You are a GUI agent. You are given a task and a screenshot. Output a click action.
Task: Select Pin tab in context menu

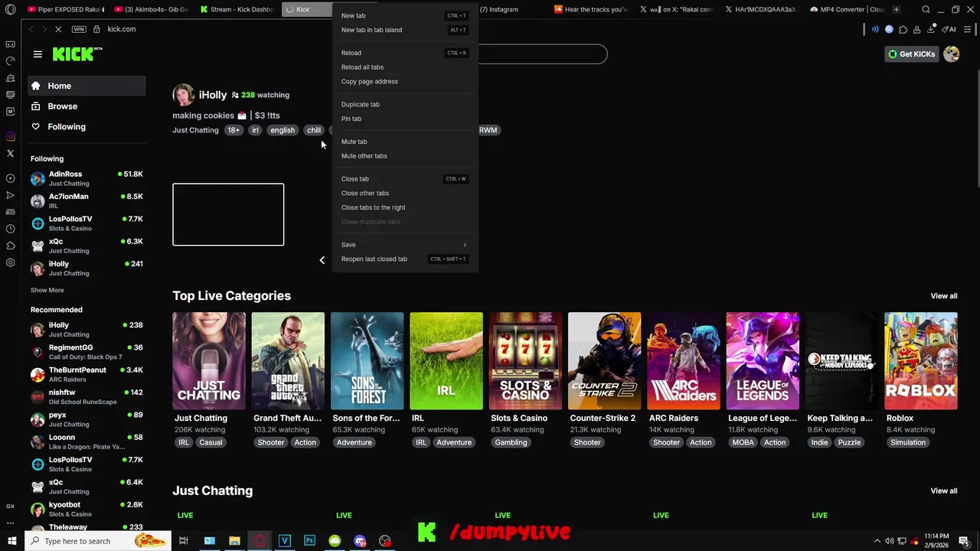404,119
